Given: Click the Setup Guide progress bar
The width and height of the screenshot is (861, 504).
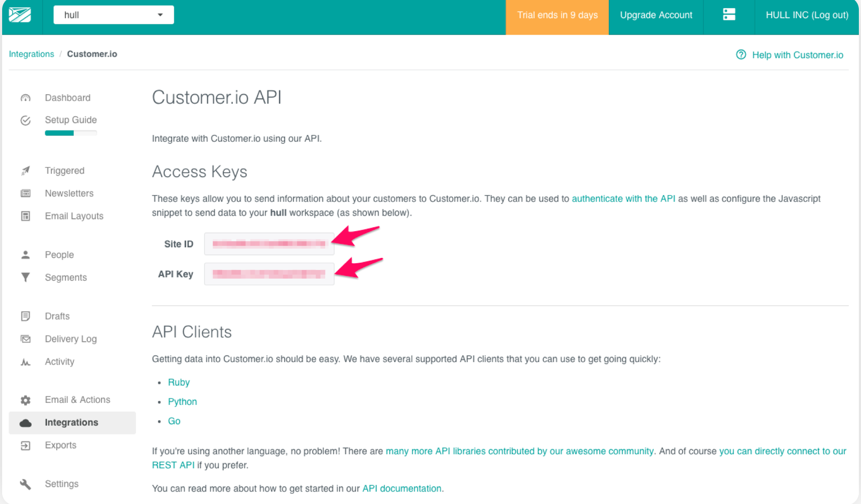Looking at the screenshot, I should click(71, 133).
